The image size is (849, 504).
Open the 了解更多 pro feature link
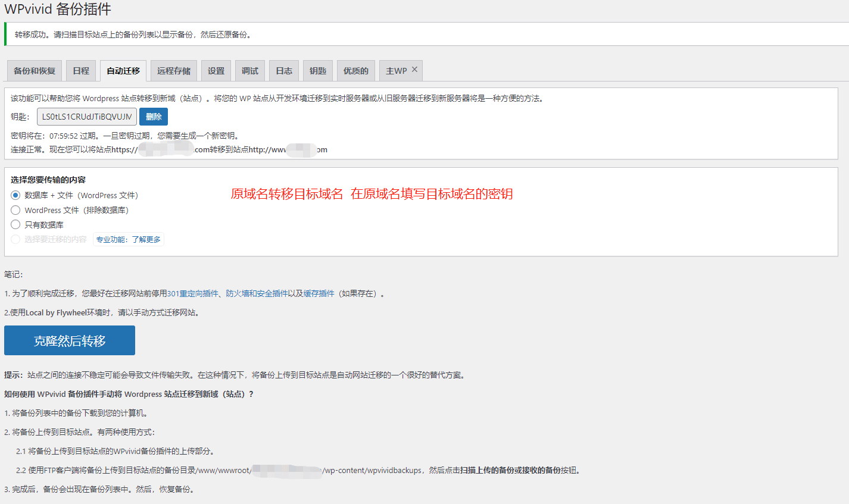(x=146, y=239)
